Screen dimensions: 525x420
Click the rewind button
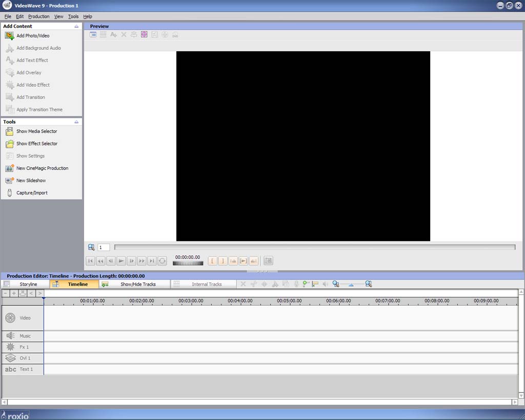pyautogui.click(x=100, y=261)
